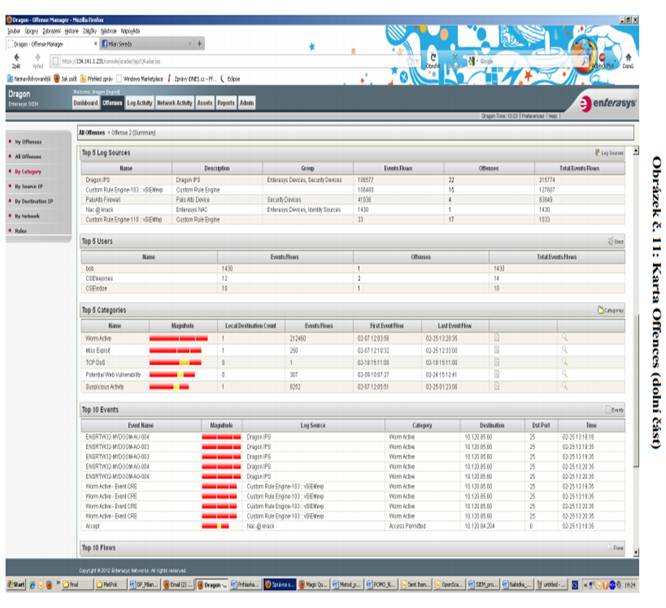Click the Worm Active magnitude bar in Top 5 Categories
The width and height of the screenshot is (666, 608).
tap(178, 338)
